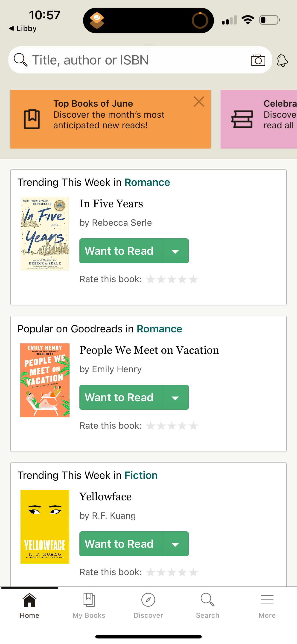Expand Want to Read options for In Five Years
297x644 pixels.
175,251
